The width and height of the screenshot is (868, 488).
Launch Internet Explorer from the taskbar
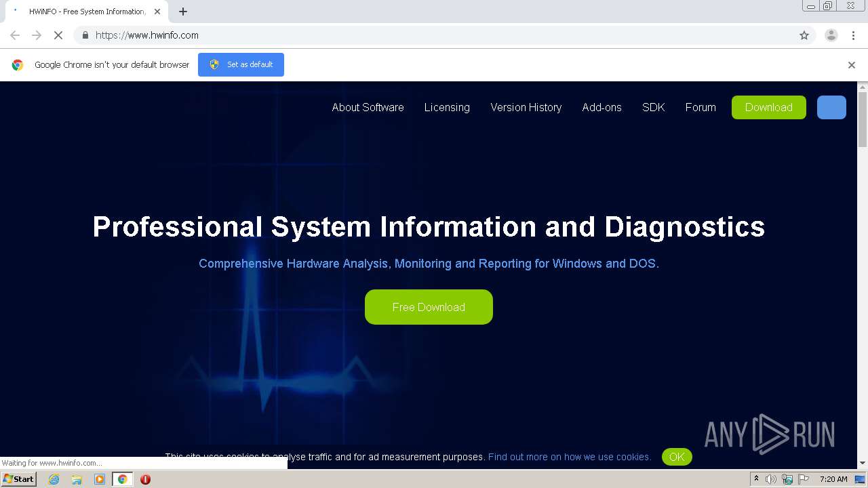click(54, 479)
